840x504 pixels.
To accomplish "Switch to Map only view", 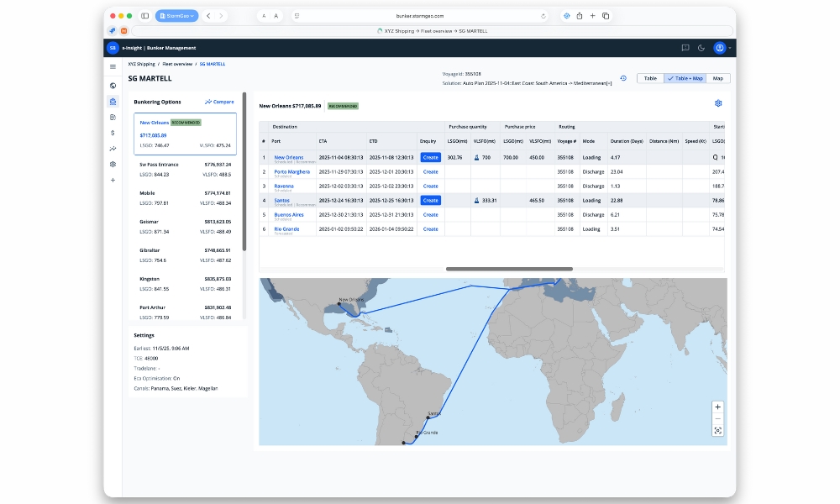I will coord(717,78).
